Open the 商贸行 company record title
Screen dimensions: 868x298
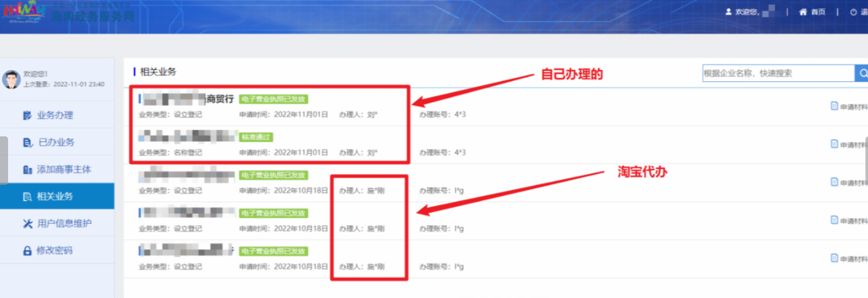click(x=220, y=99)
